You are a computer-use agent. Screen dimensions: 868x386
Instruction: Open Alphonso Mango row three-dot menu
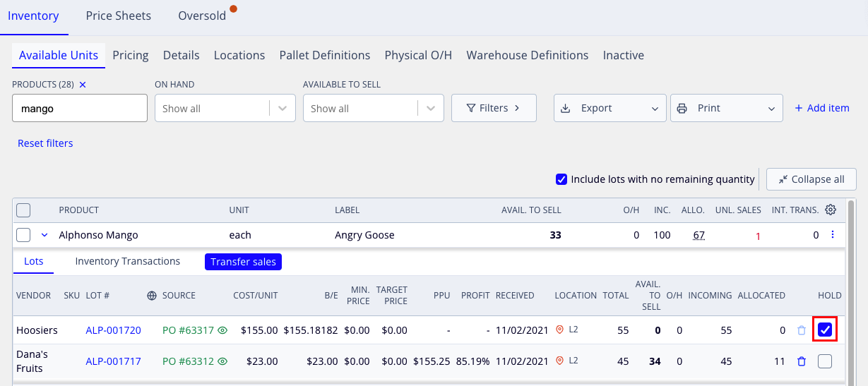pos(831,235)
